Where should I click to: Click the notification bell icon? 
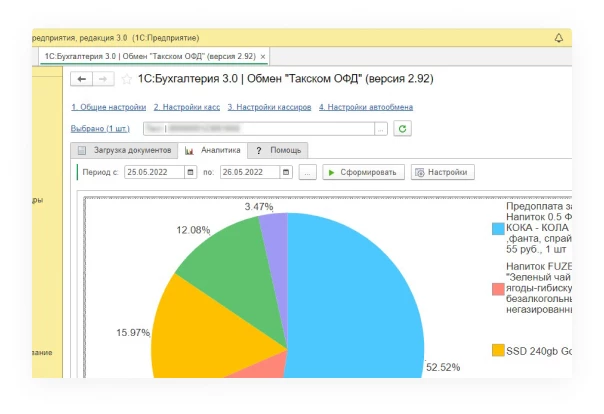click(558, 37)
